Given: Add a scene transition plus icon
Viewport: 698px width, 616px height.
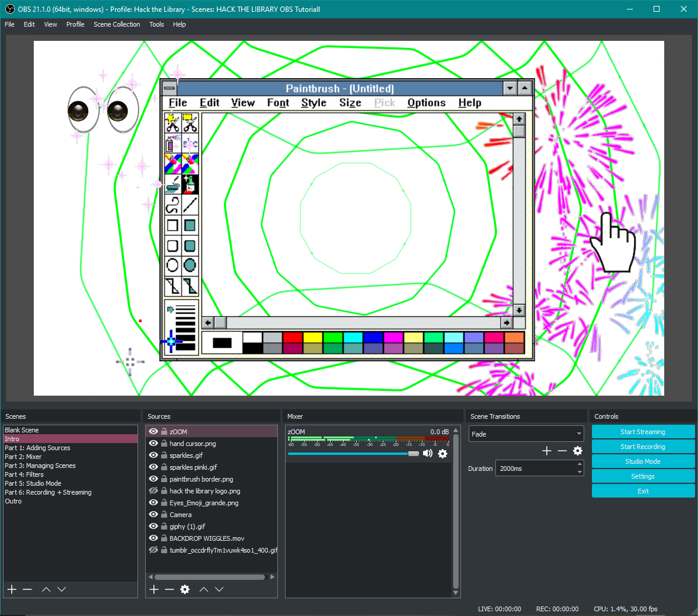Looking at the screenshot, I should 547,451.
